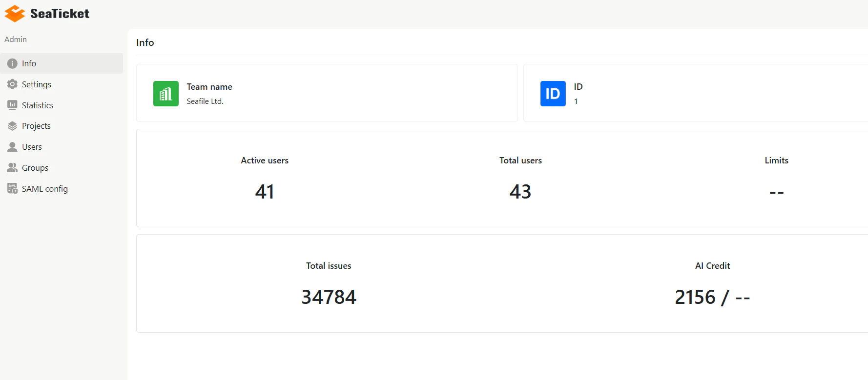868x380 pixels.
Task: Click the Statistics chart icon
Action: 12,105
